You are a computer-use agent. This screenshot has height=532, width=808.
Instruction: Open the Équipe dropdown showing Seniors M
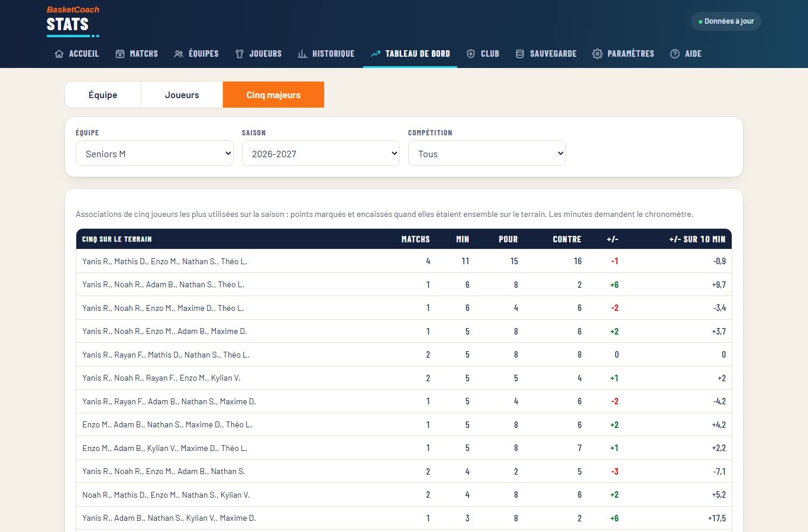click(x=155, y=154)
